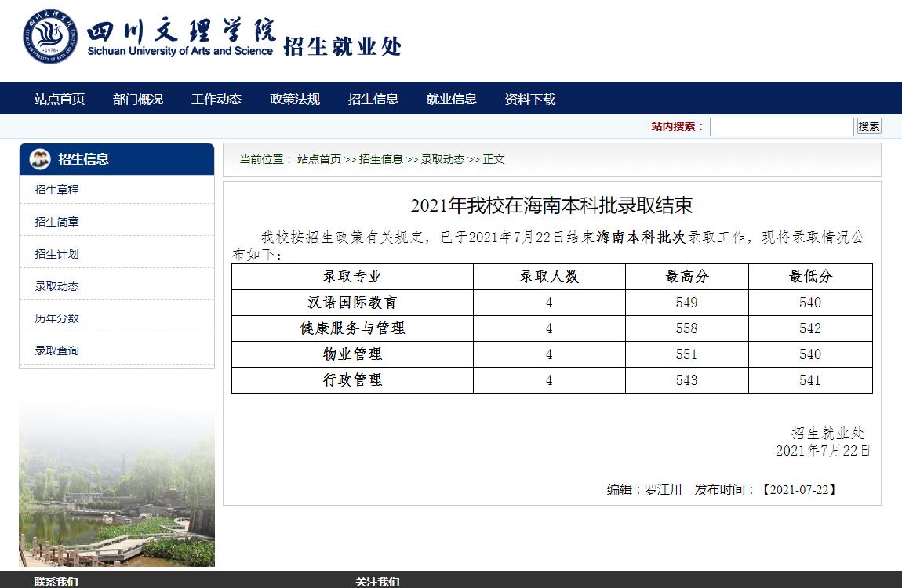The height and width of the screenshot is (588, 902).
Task: Click the 招生就业处 header title text
Action: click(342, 46)
